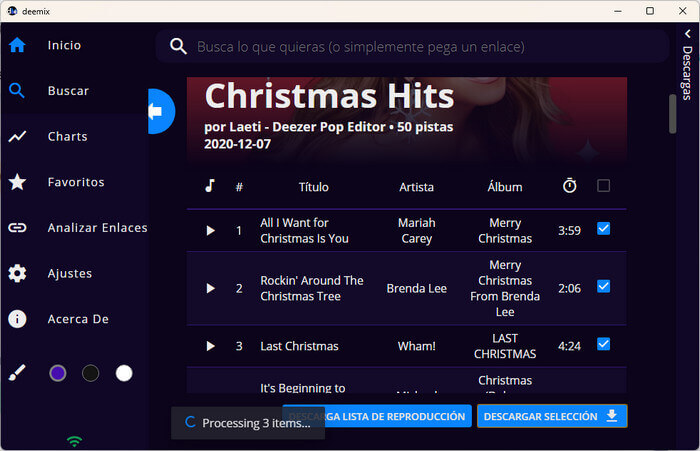The height and width of the screenshot is (451, 700).
Task: Click the deemix app logo in title bar
Action: 12,11
